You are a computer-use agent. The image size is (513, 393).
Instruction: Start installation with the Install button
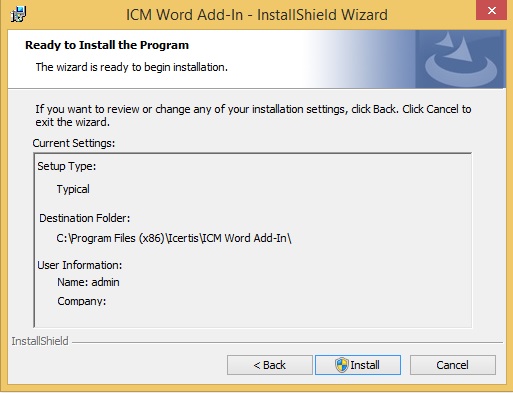coord(358,365)
